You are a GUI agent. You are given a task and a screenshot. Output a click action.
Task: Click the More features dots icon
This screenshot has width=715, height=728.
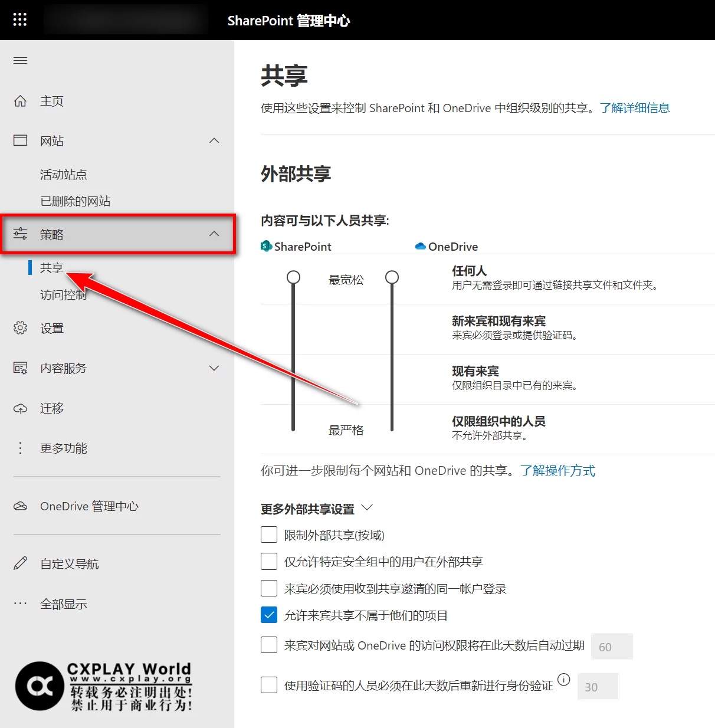coord(21,448)
